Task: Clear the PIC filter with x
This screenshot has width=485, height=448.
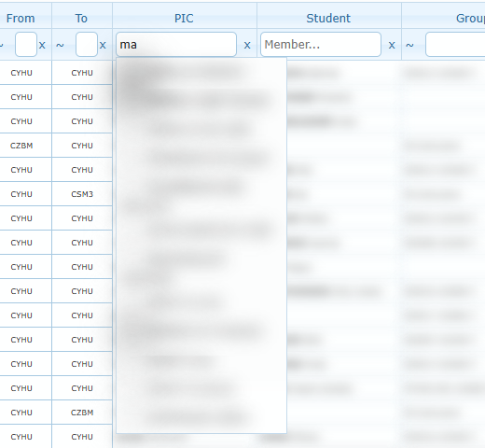Action: pos(247,45)
